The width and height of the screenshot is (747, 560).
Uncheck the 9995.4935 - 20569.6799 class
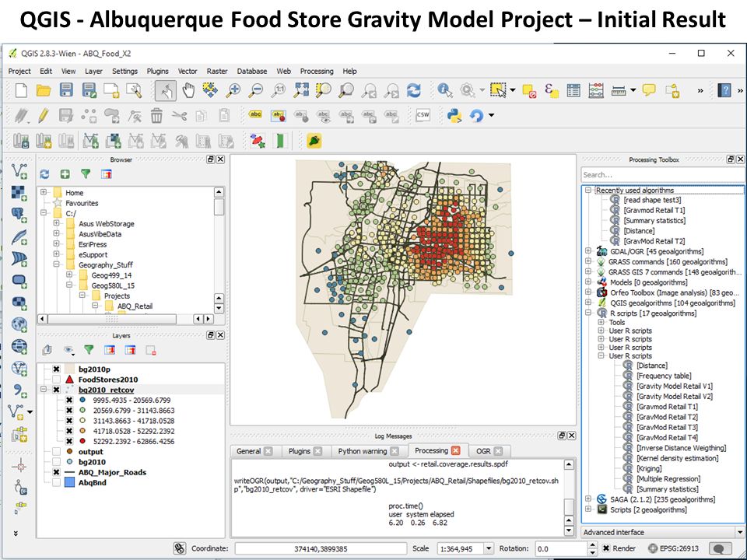[69, 400]
